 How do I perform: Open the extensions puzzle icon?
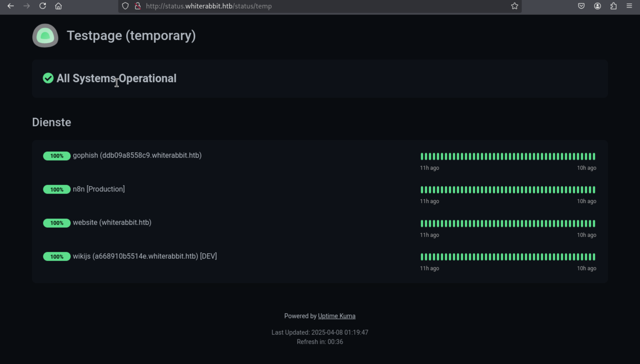pos(613,6)
